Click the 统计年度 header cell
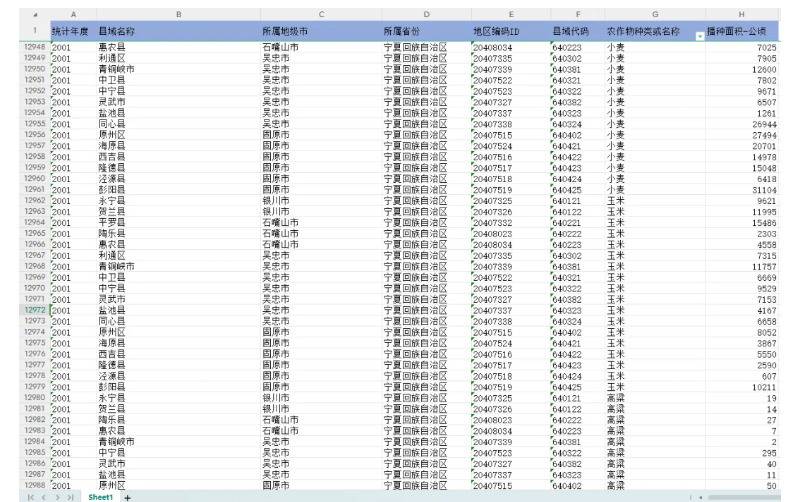The width and height of the screenshot is (796, 502). [x=73, y=31]
